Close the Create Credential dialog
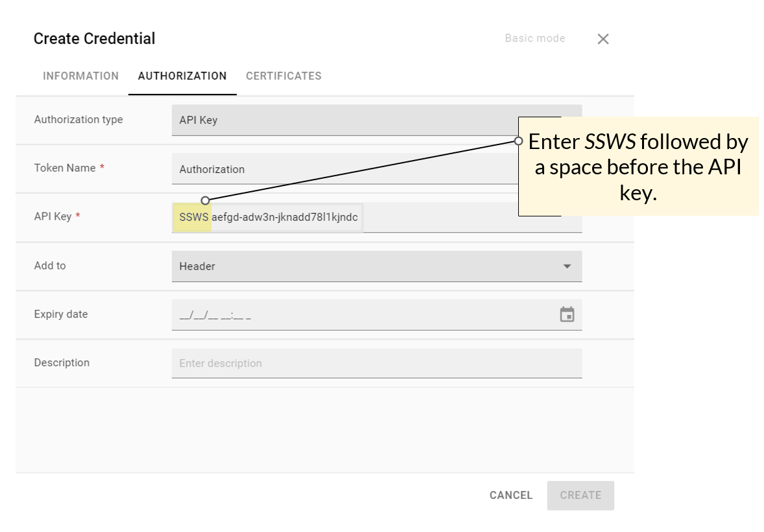Viewport: 764px width, 532px height. 603,38
